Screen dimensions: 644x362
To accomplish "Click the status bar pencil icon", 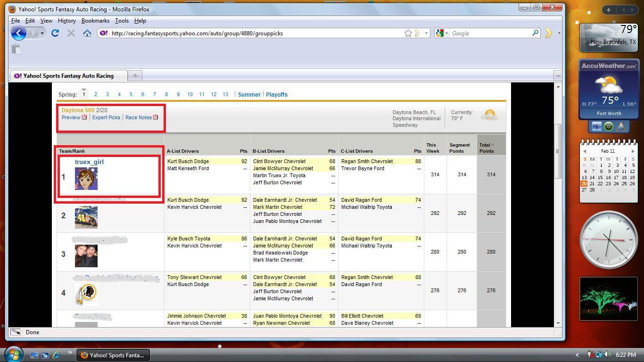I will [16, 332].
